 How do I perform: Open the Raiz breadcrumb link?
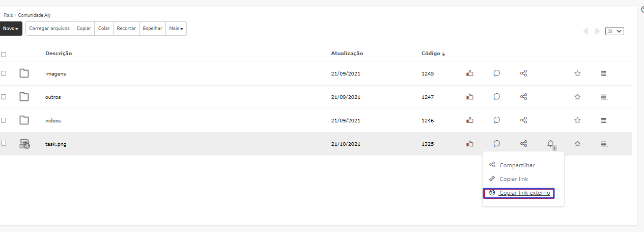(8, 15)
